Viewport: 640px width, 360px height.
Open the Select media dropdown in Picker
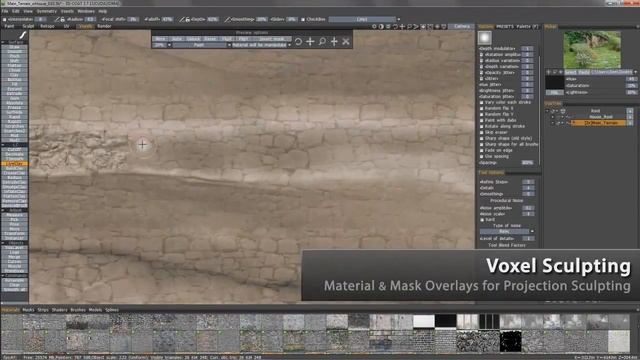click(600, 72)
